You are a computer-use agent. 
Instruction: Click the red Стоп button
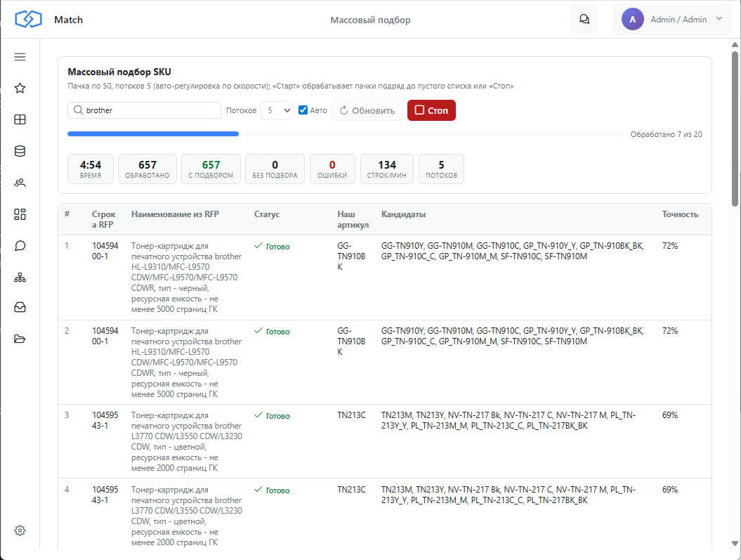click(x=431, y=110)
